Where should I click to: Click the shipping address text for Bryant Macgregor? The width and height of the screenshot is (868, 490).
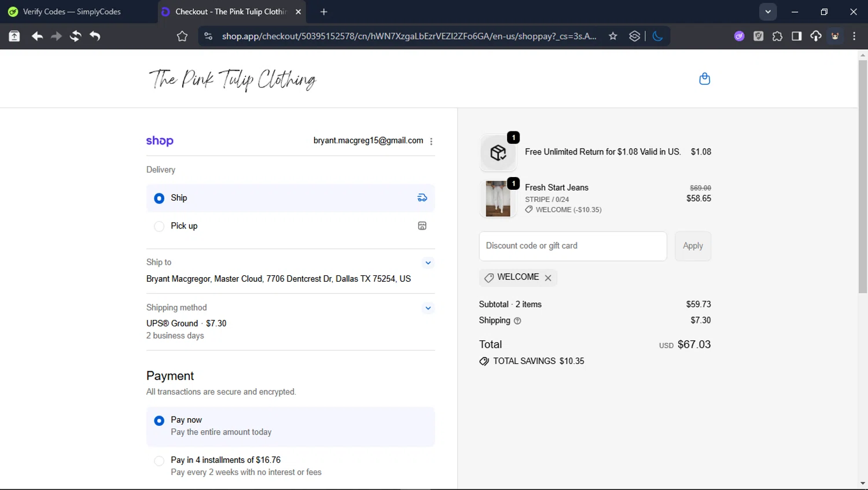pyautogui.click(x=278, y=279)
